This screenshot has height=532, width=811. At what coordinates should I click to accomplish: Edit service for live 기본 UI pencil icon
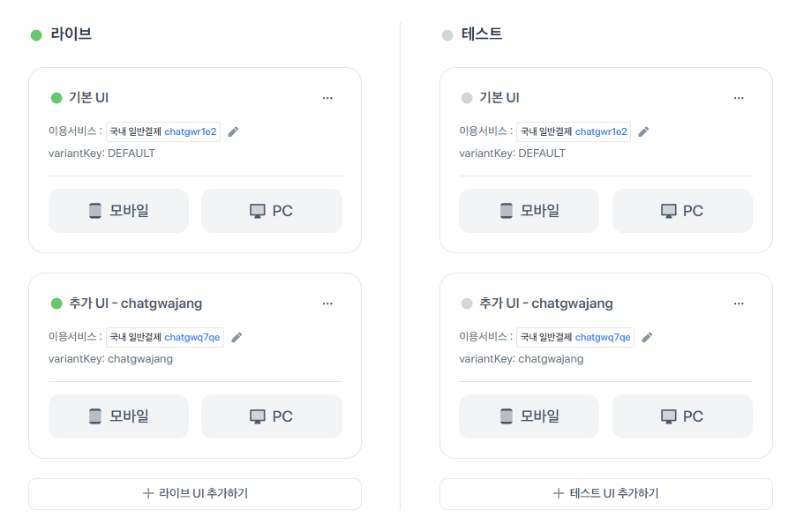pyautogui.click(x=233, y=131)
